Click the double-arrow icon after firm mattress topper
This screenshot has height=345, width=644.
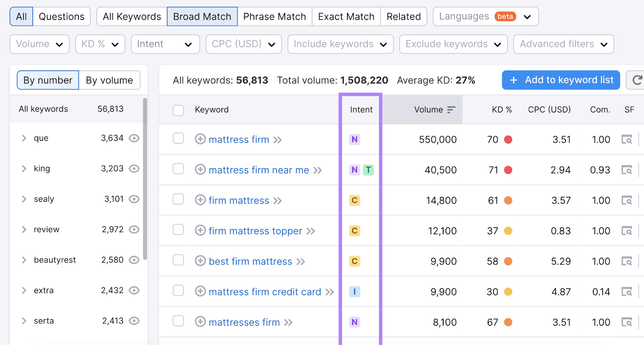tap(310, 231)
